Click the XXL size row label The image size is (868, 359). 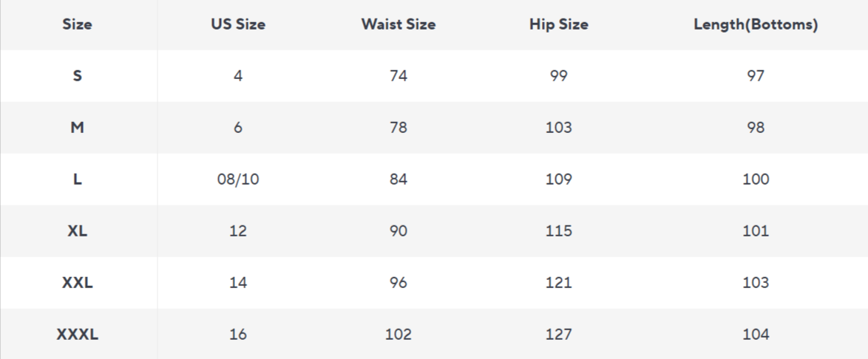[x=78, y=282]
